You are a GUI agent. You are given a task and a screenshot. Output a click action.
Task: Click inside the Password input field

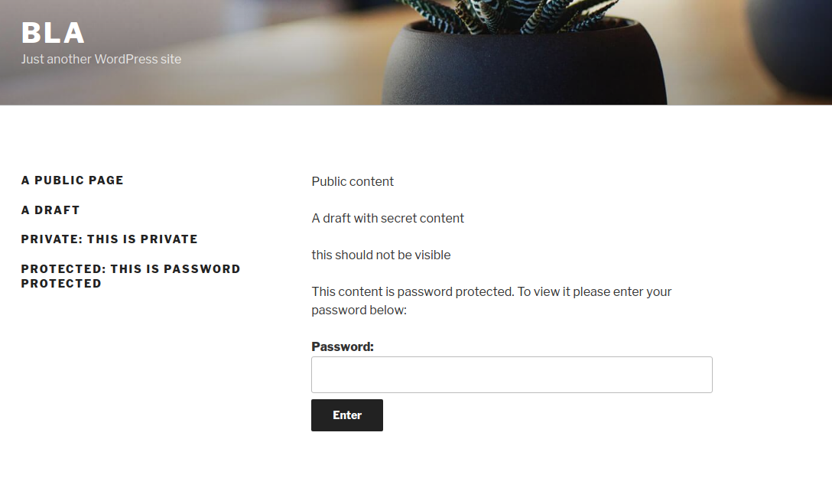(512, 375)
